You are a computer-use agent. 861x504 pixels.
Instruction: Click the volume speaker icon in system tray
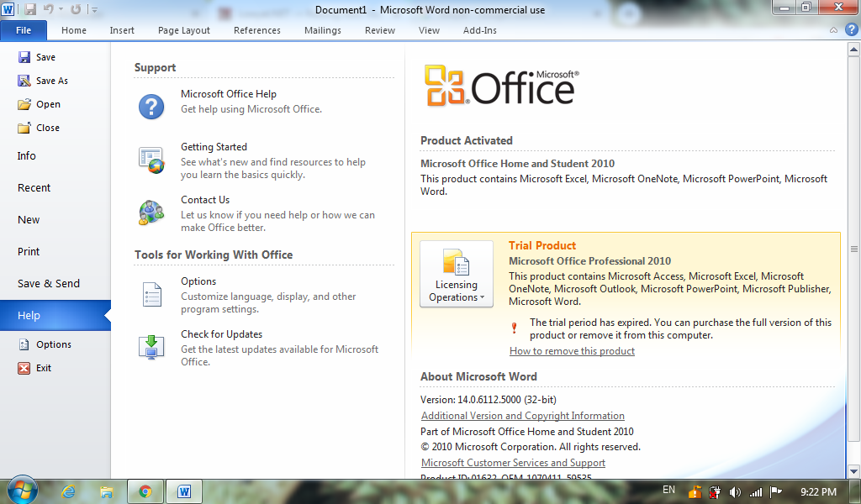pyautogui.click(x=735, y=492)
